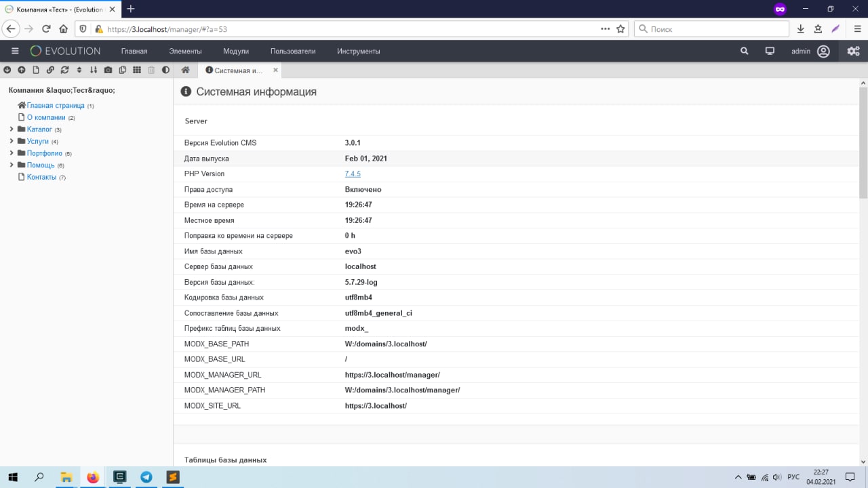
Task: Select Главная страница in the resource tree
Action: click(56, 106)
